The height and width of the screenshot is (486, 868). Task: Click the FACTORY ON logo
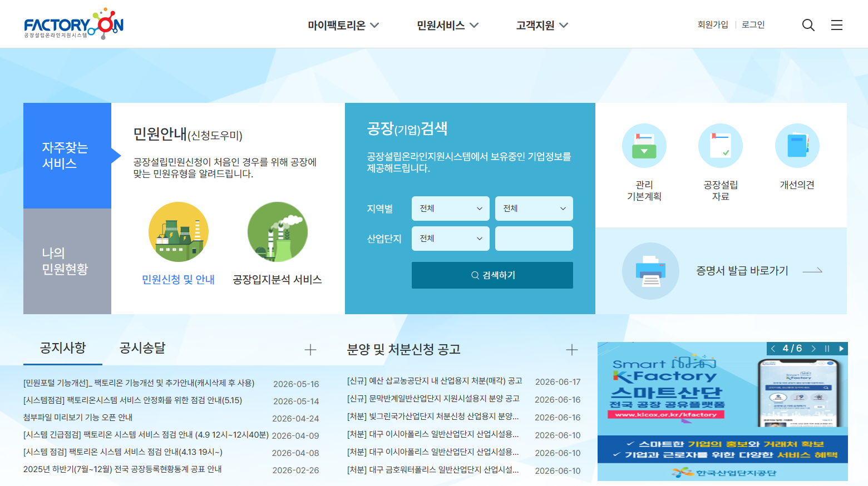tap(74, 24)
